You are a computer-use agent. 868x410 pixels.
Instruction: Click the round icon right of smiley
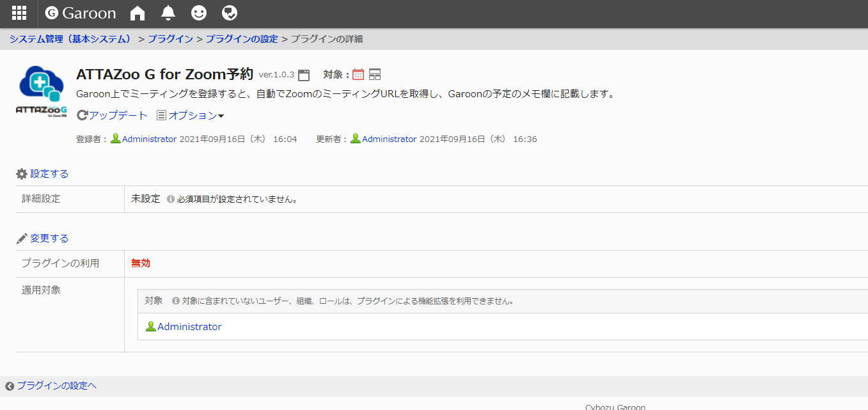[x=229, y=13]
